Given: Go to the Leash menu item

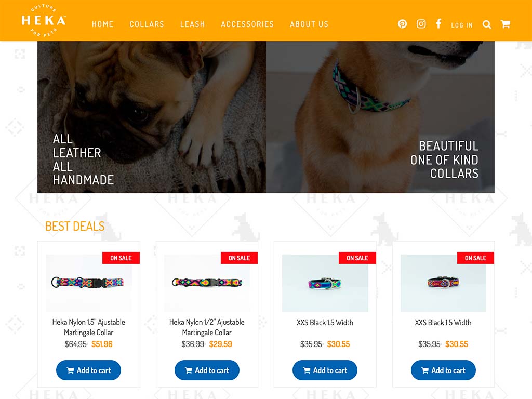Looking at the screenshot, I should 192,24.
